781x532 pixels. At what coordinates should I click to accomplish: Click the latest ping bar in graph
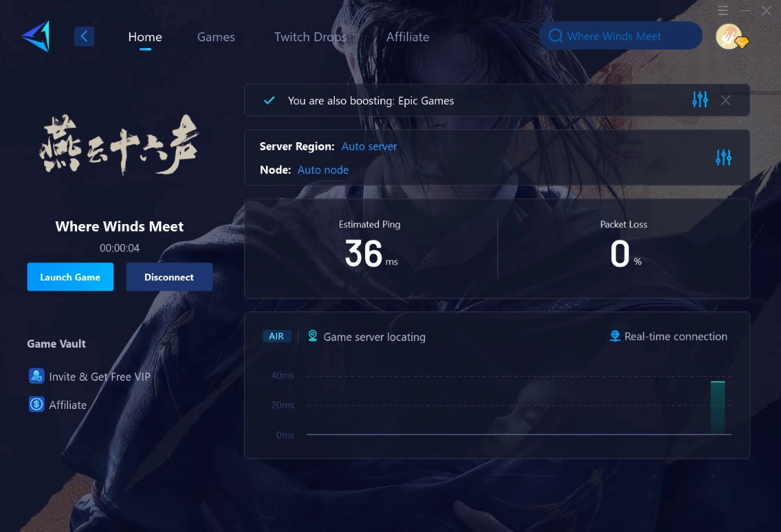(x=718, y=408)
